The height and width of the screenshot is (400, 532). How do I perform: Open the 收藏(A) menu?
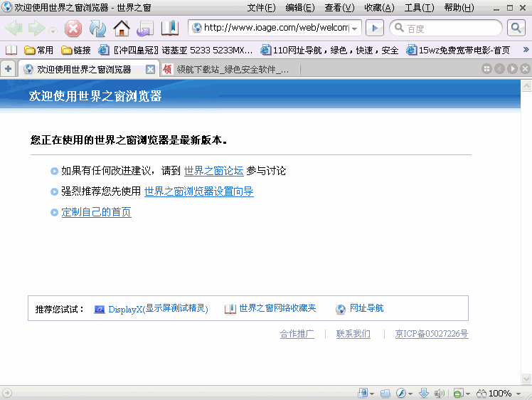click(379, 7)
